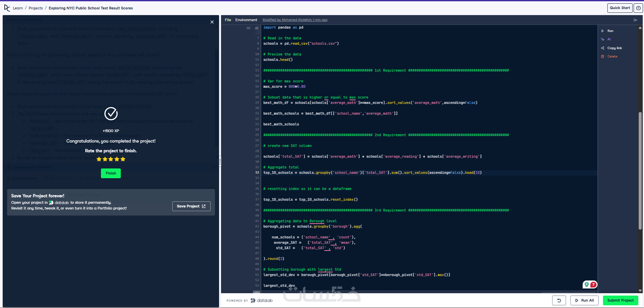Click the top_10_schools groupby line 32

pos(372,173)
